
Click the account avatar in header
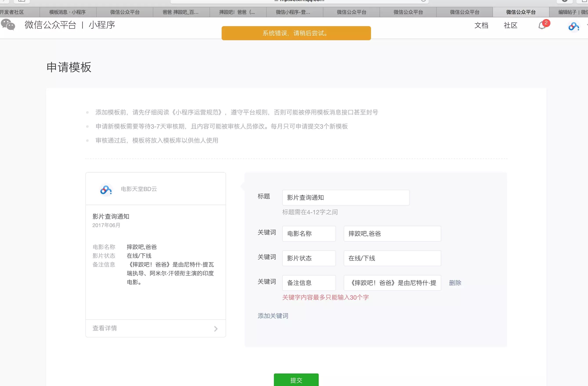[x=574, y=26]
